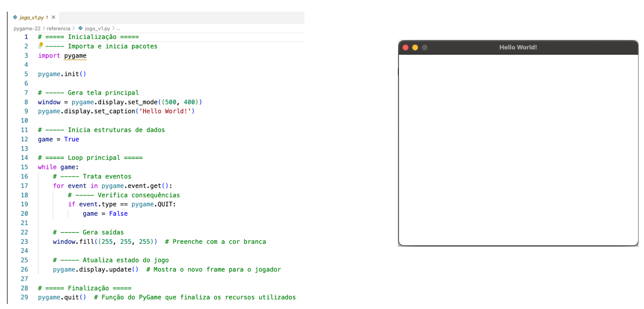The height and width of the screenshot is (309, 644).
Task: Click the 'Hello World!' string on line 9
Action: pos(165,112)
